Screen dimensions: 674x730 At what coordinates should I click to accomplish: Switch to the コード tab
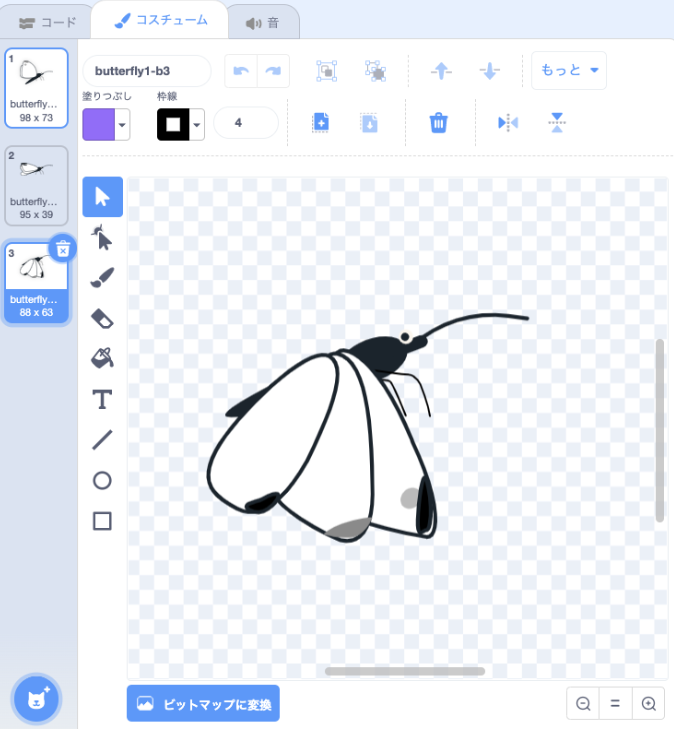[47, 22]
